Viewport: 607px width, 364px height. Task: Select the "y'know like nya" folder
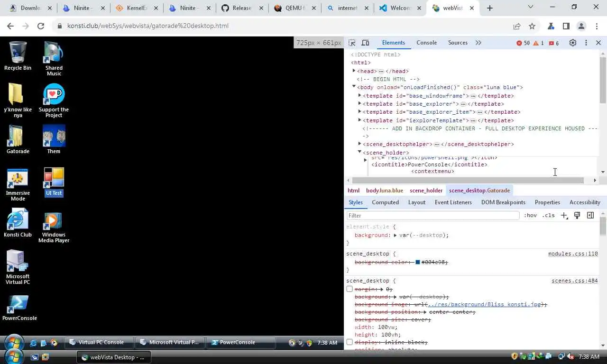[x=18, y=100]
